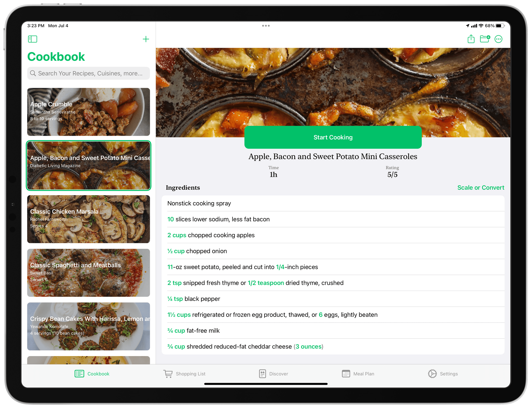The image size is (532, 409).
Task: Tap the sidebar toggle panel icon
Action: [x=34, y=39]
